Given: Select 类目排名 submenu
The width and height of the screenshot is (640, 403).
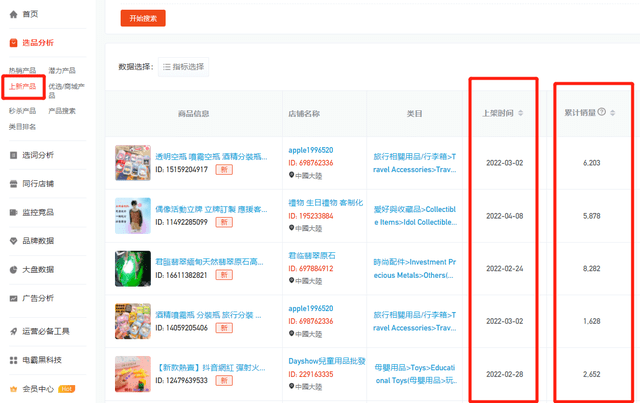Looking at the screenshot, I should tap(22, 127).
